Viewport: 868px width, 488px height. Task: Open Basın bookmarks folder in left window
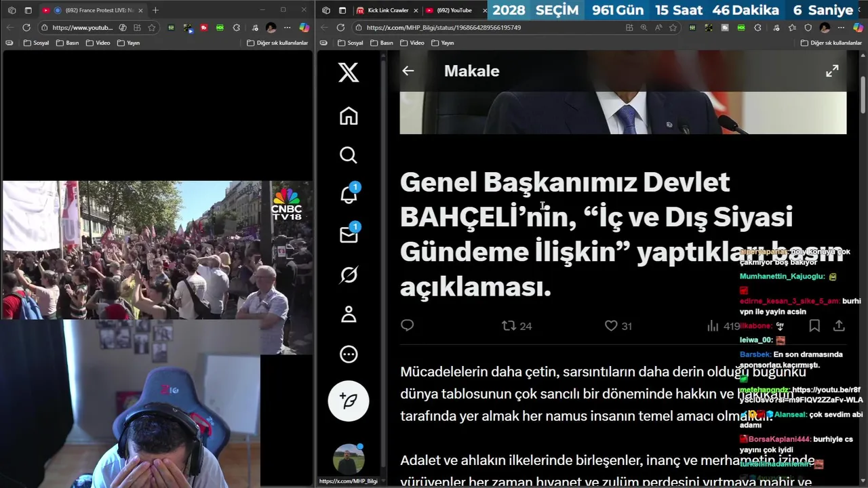point(68,43)
